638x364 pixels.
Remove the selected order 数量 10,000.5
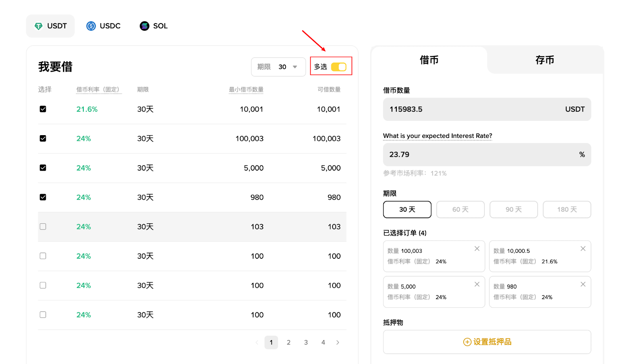tap(583, 249)
